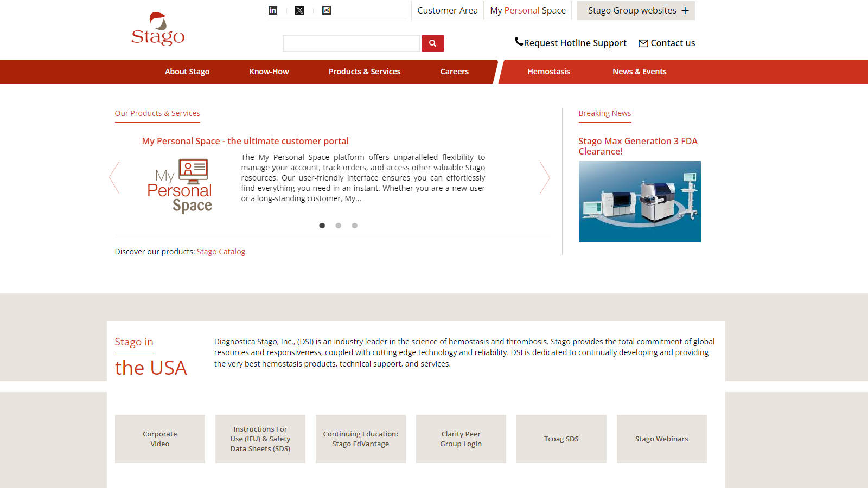Image resolution: width=868 pixels, height=488 pixels.
Task: Open Stago Max Generation 3 FDA Clearance headline
Action: pos(638,146)
